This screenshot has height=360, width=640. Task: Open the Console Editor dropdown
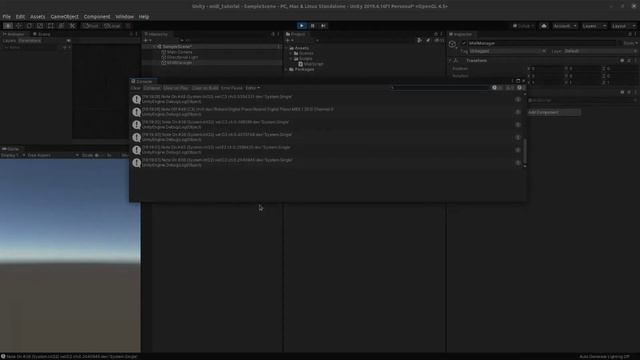(x=253, y=88)
